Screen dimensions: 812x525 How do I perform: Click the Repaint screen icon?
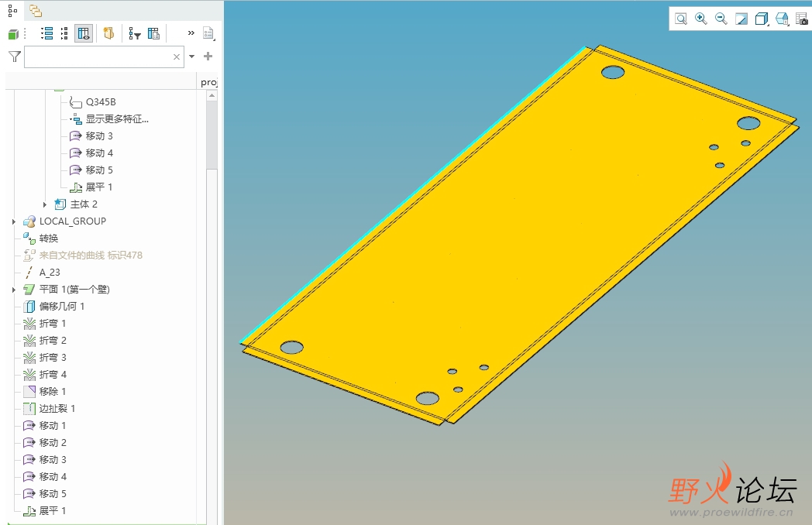click(741, 19)
